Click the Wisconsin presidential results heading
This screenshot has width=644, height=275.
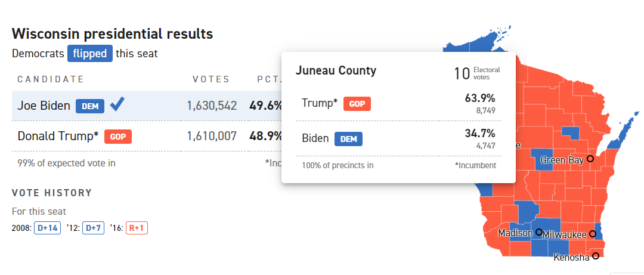point(112,33)
